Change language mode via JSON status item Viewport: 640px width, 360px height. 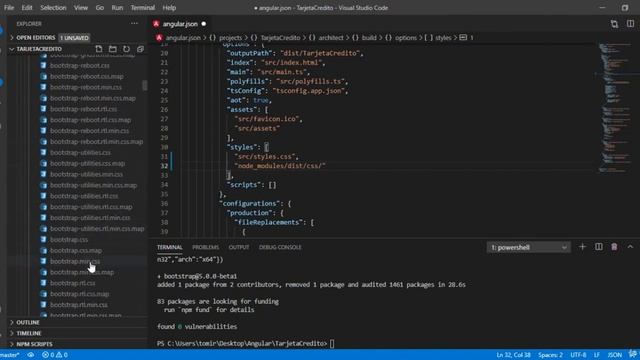tap(614, 355)
